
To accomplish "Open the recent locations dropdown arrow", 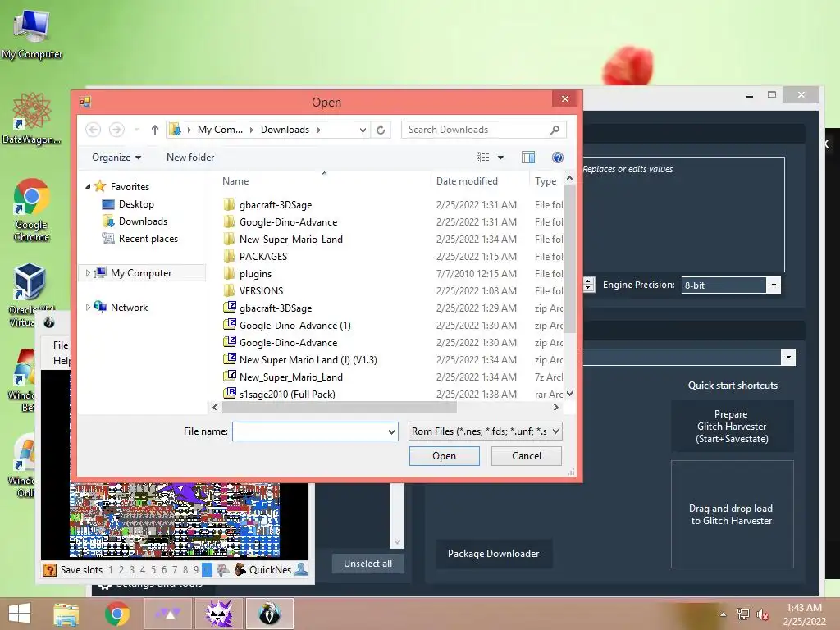I will [x=137, y=130].
